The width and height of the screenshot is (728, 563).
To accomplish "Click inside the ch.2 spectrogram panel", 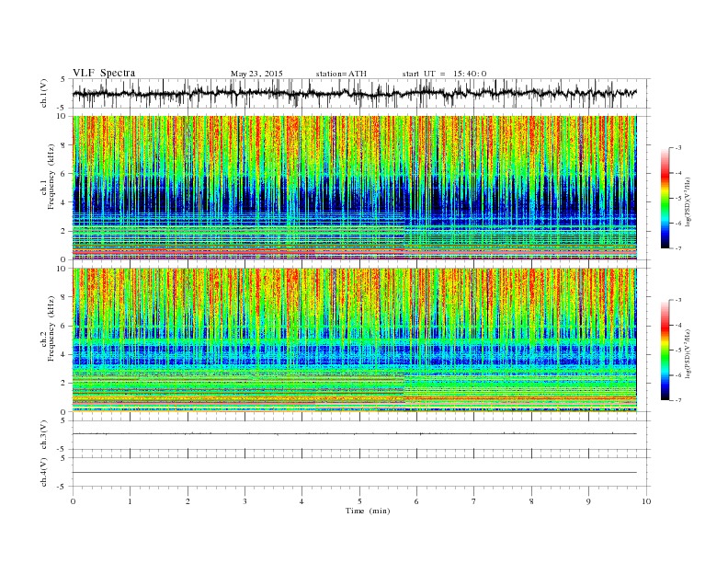I will [x=354, y=339].
